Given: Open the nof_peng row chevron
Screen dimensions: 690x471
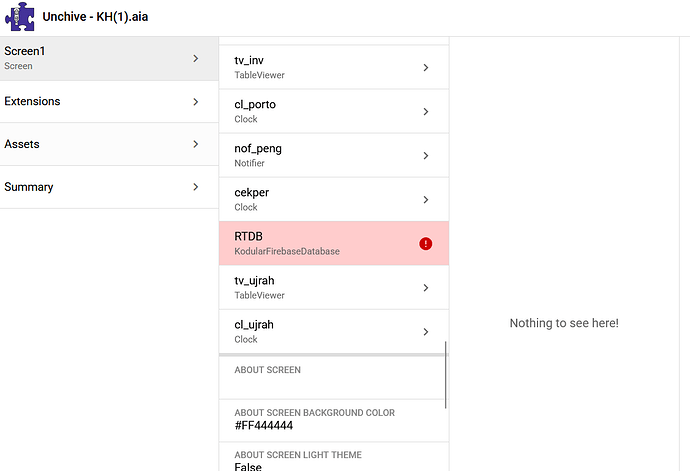Looking at the screenshot, I should (426, 155).
